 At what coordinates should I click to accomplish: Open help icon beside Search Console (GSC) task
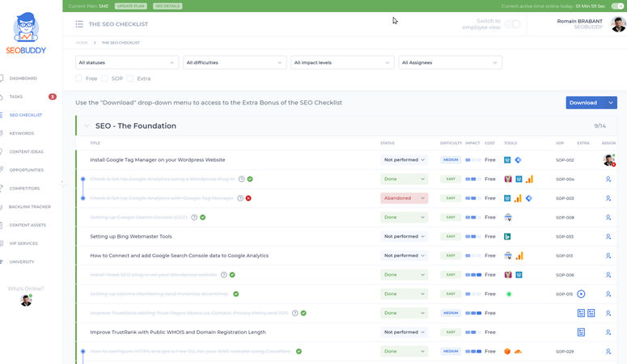194,218
